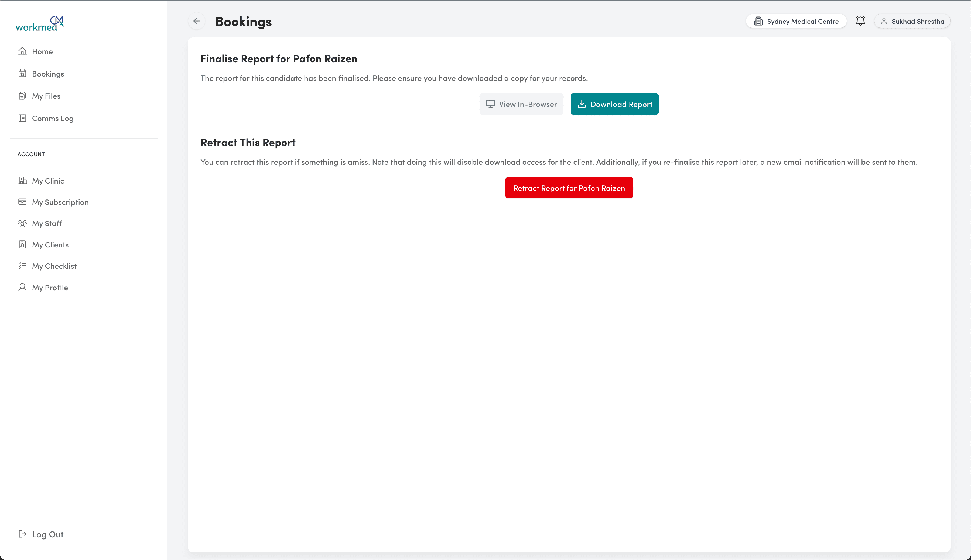This screenshot has height=560, width=971.
Task: Select the My Clients icon
Action: (x=22, y=244)
